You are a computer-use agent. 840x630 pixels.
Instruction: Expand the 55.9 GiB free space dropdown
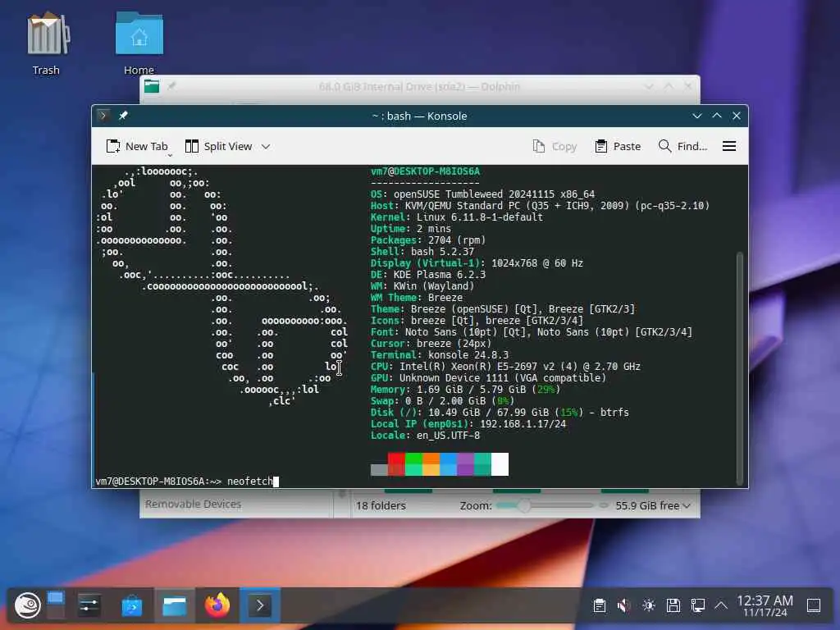(x=652, y=505)
